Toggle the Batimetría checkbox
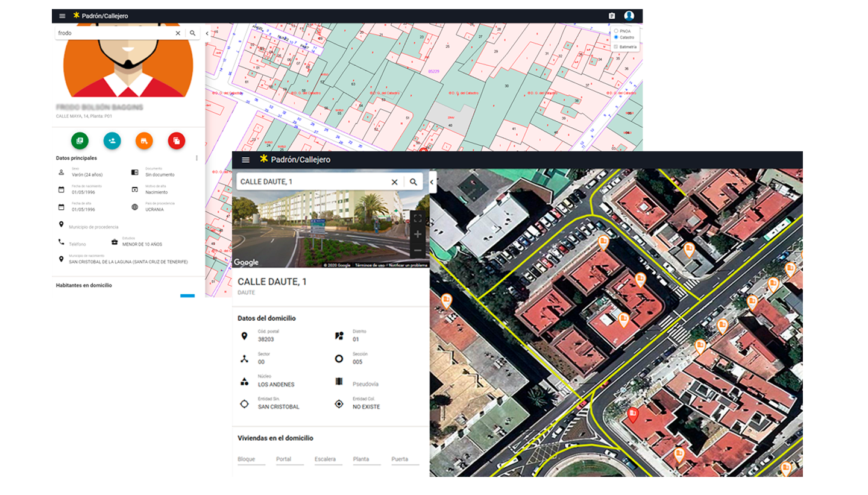The width and height of the screenshot is (868, 495). [615, 46]
